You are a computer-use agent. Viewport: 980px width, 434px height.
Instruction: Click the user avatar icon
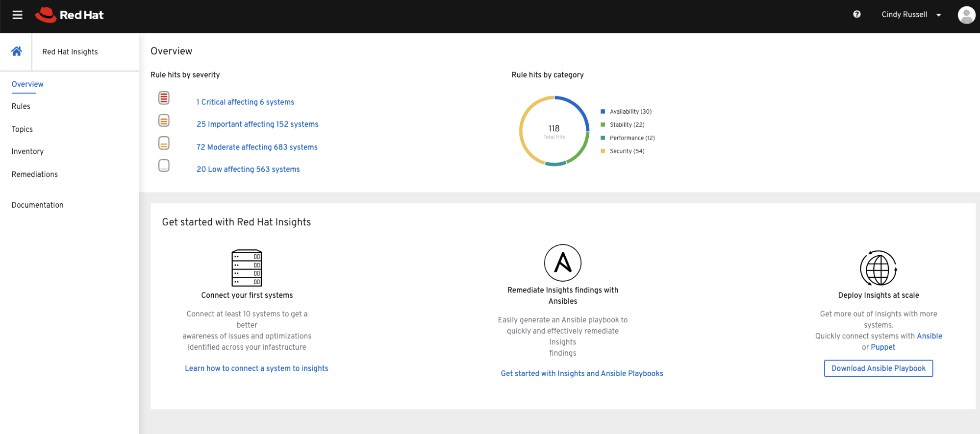pyautogui.click(x=966, y=15)
